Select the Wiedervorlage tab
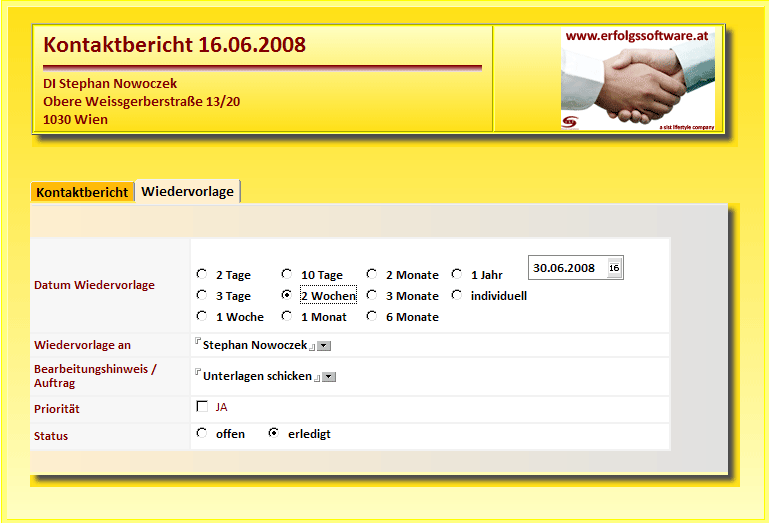 point(187,191)
